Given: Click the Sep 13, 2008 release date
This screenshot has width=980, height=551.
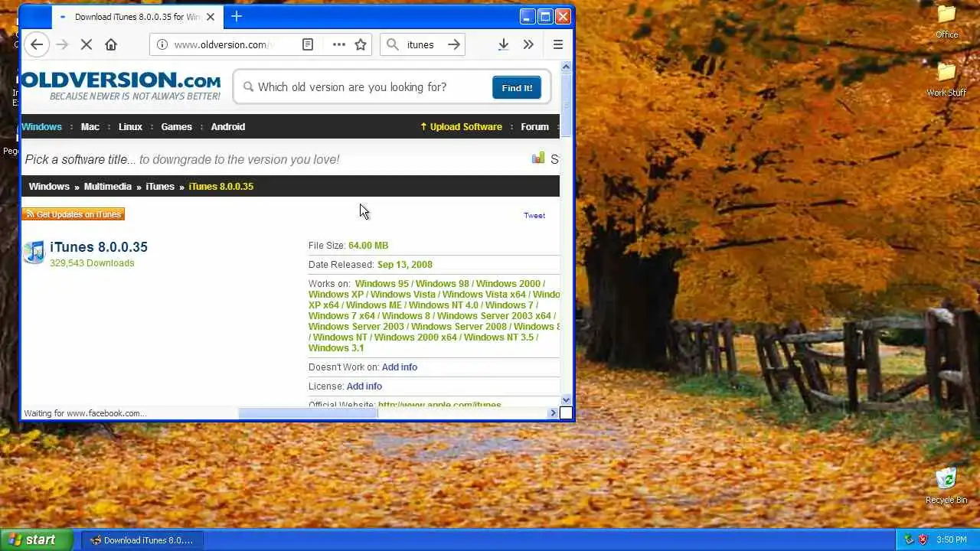Looking at the screenshot, I should (405, 265).
